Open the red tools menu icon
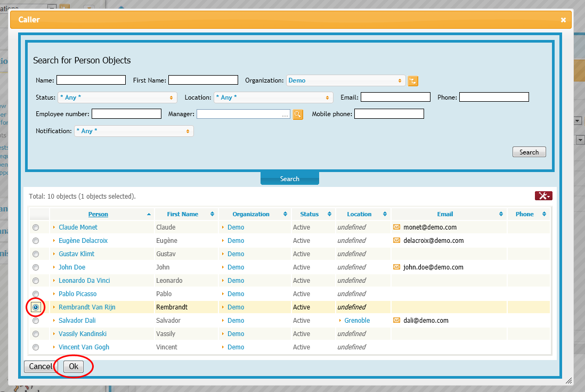 543,196
